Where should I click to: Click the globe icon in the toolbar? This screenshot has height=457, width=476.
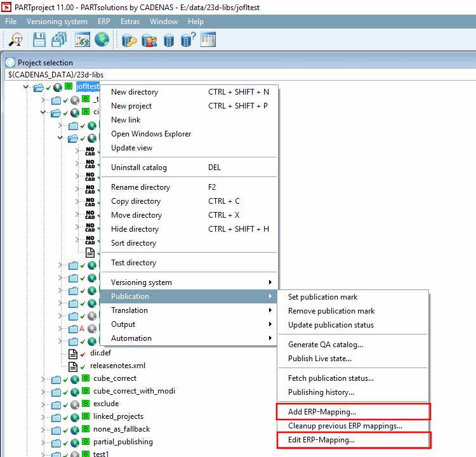coord(102,39)
